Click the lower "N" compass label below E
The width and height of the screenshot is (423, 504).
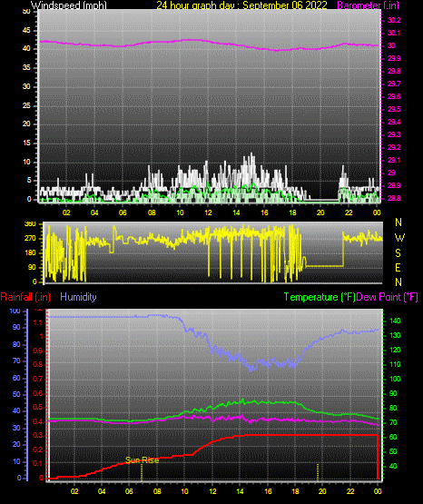tap(398, 282)
